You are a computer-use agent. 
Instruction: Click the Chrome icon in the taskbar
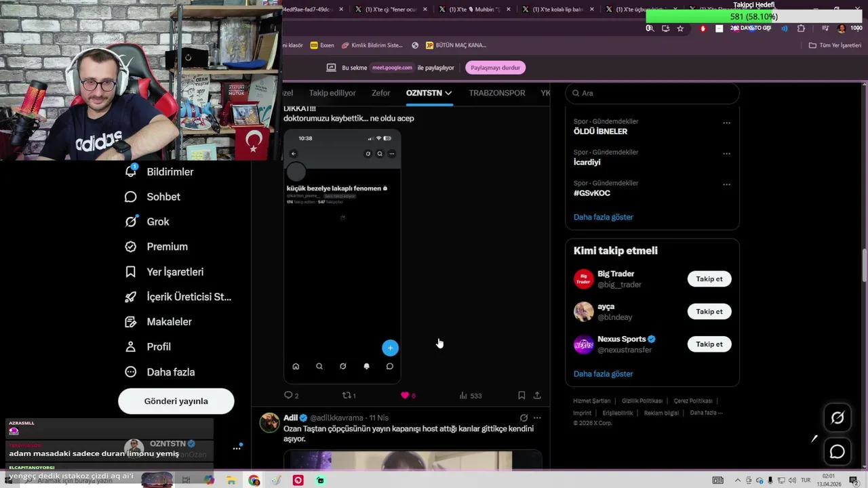[254, 481]
